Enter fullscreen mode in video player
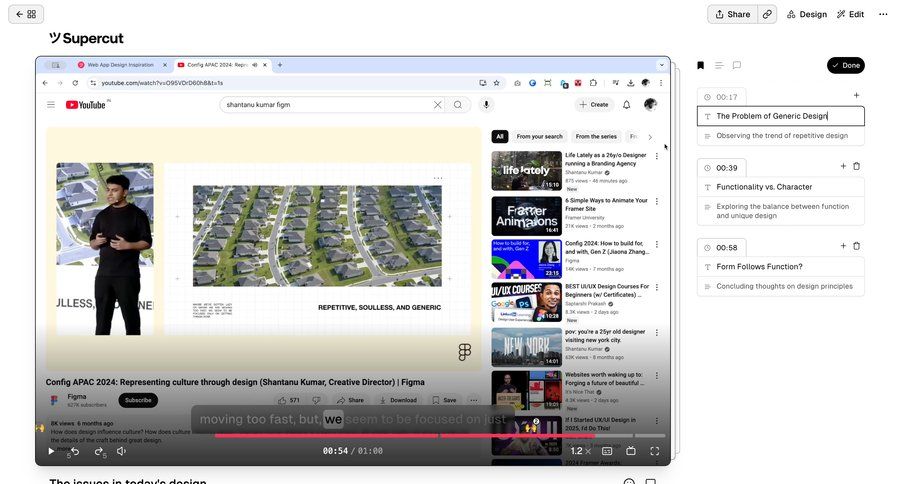The height and width of the screenshot is (484, 900). tap(655, 451)
